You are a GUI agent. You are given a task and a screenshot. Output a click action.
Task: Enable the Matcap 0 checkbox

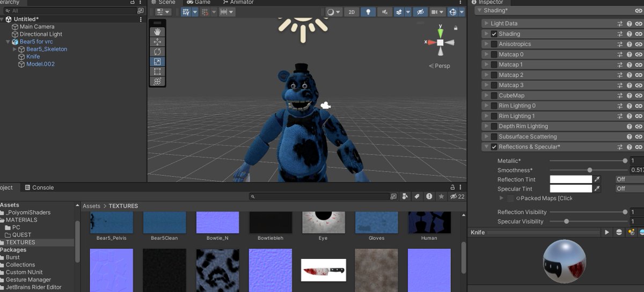click(494, 54)
